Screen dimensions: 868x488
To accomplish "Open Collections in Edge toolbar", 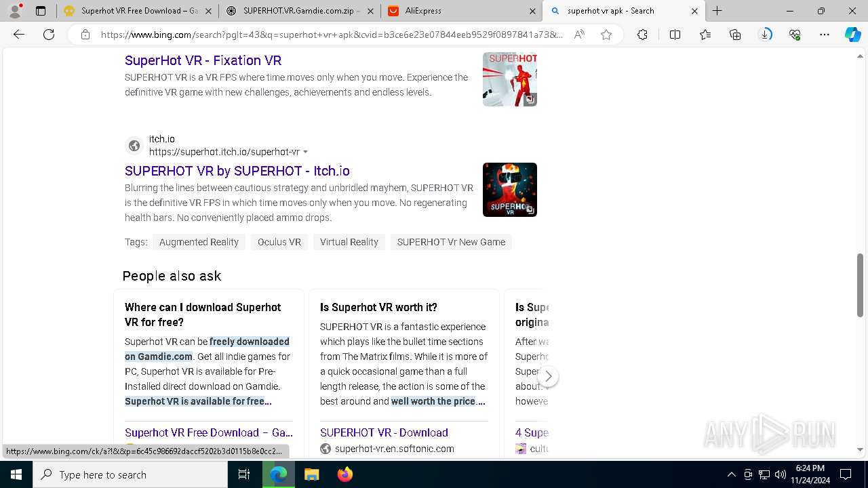I will (735, 35).
